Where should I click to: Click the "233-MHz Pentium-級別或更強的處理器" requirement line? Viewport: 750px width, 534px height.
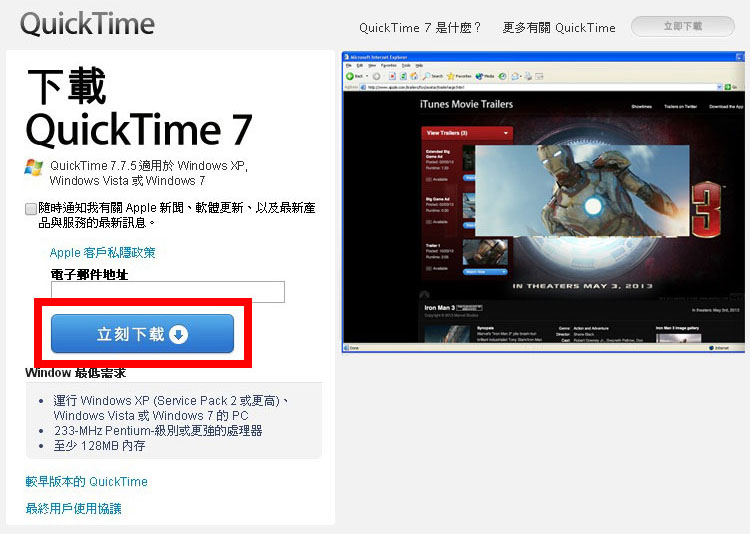(158, 431)
